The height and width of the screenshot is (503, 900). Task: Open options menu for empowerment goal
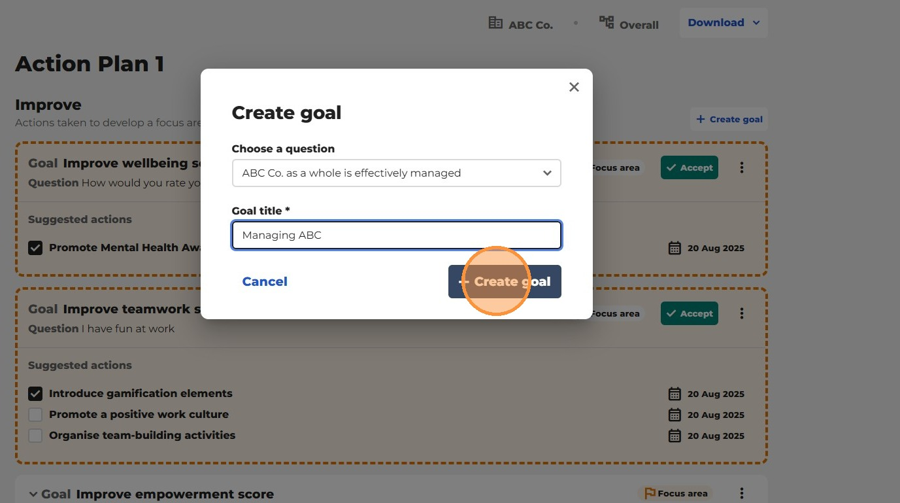pos(742,493)
